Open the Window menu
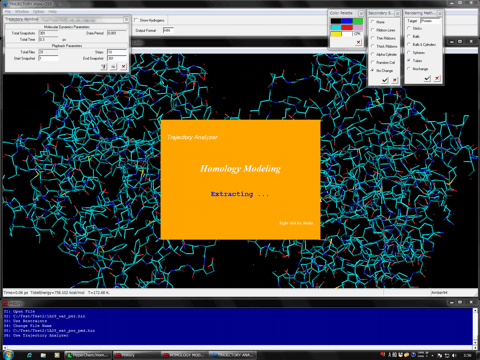This screenshot has height=360, width=480. click(x=22, y=11)
